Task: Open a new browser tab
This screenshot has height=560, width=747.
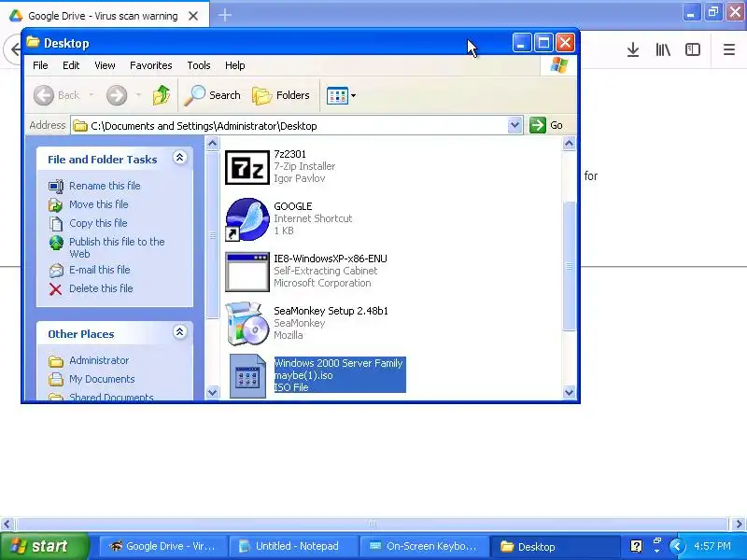Action: tap(225, 15)
